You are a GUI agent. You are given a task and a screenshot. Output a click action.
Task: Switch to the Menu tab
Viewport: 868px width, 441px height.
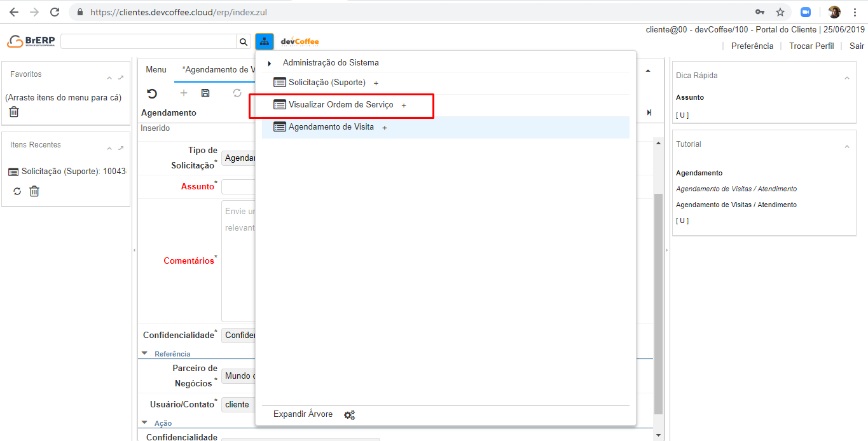pos(156,70)
